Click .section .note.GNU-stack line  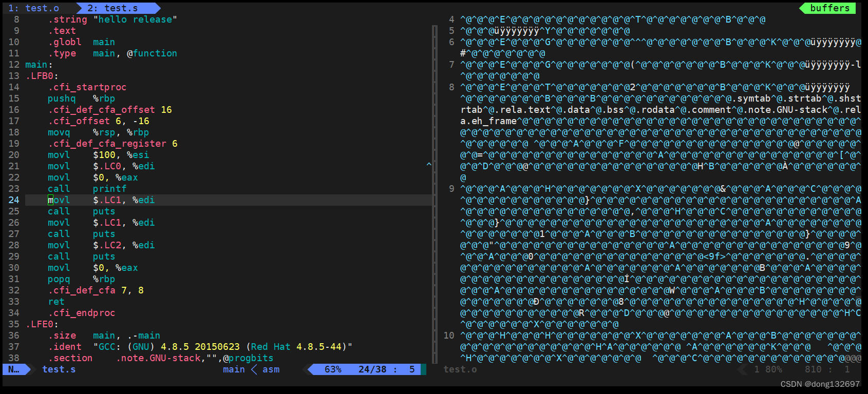161,358
